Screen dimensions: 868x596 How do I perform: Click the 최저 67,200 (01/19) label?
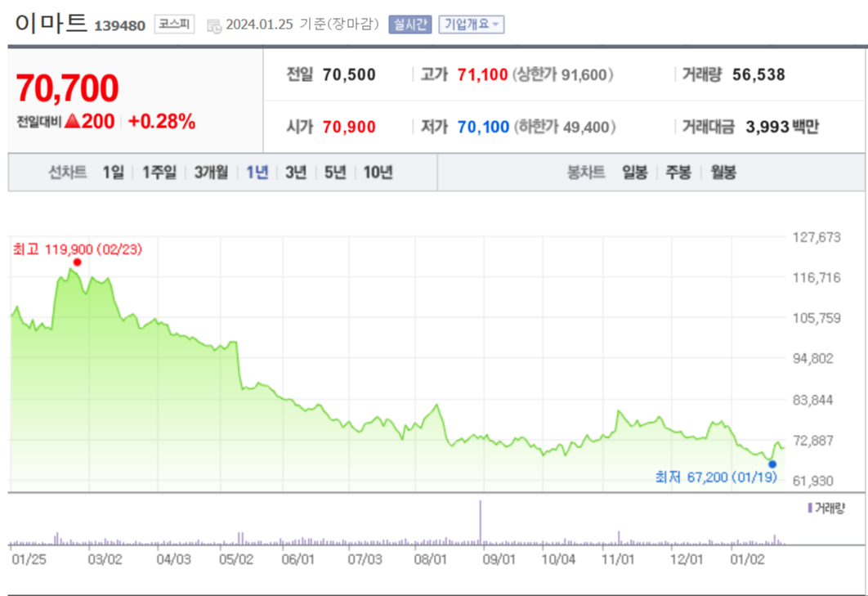coord(716,477)
